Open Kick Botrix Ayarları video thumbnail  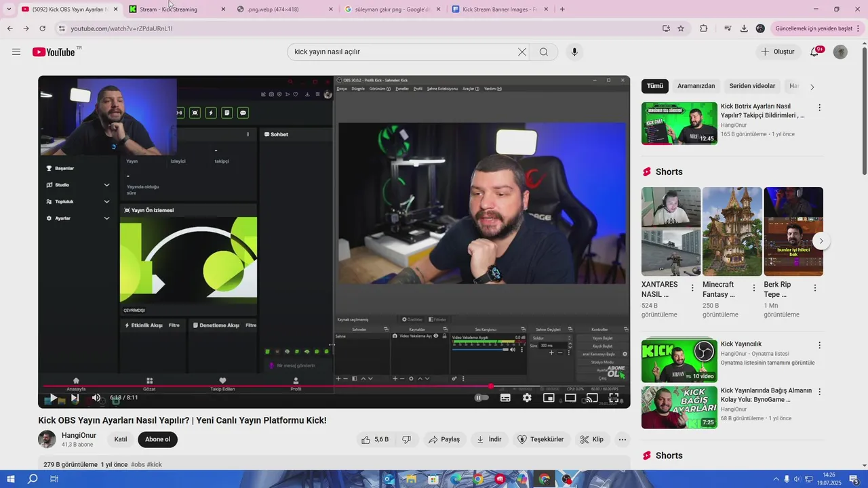click(679, 123)
